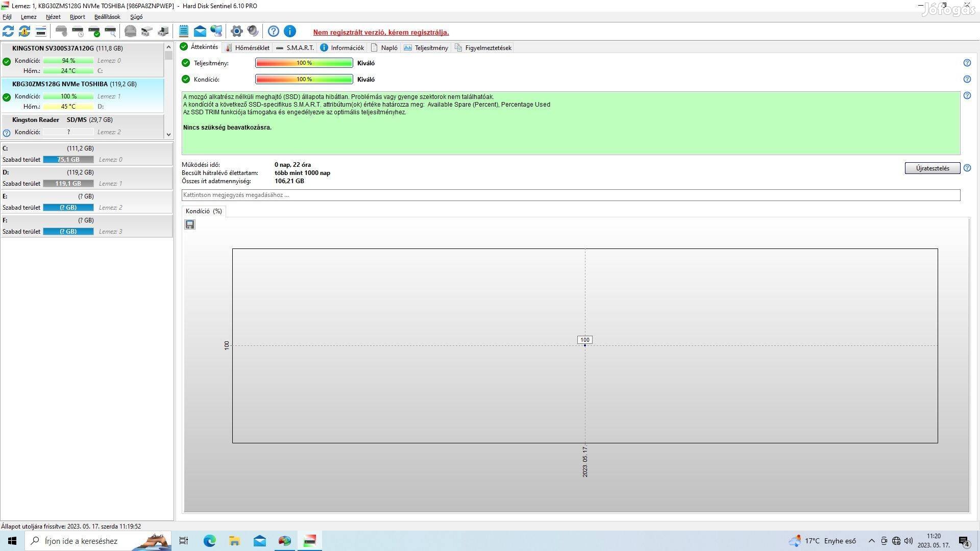This screenshot has width=980, height=551.
Task: Click the D: free space bar 119,1 GB
Action: coord(68,184)
